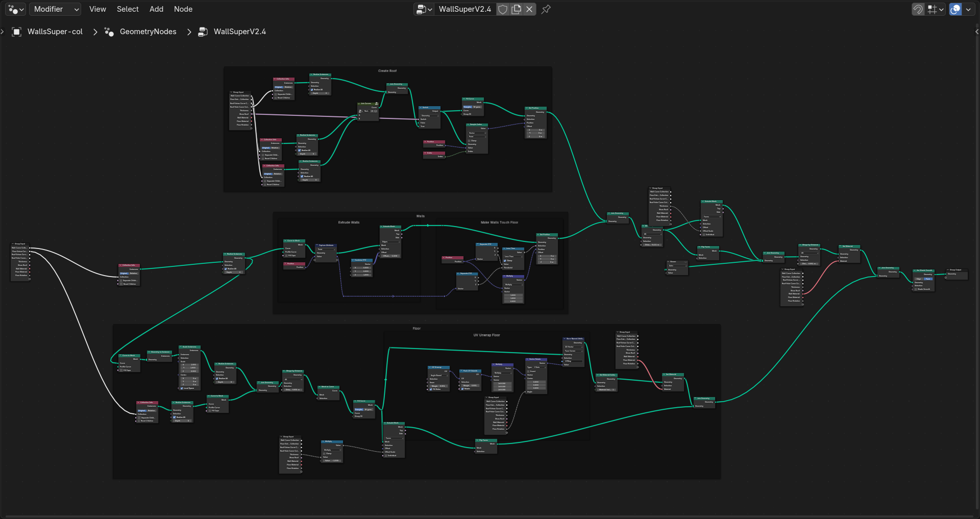
Task: Collapse the Switch node in Create Roof
Action: pyautogui.click(x=420, y=108)
